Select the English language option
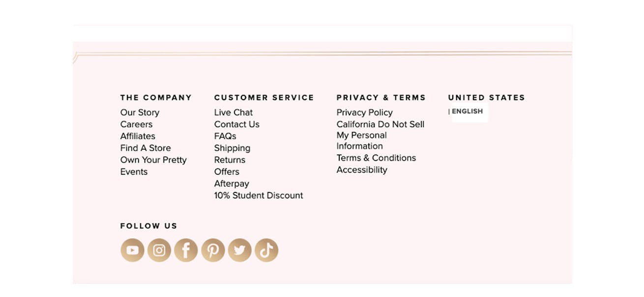This screenshot has height=297, width=644. (468, 111)
